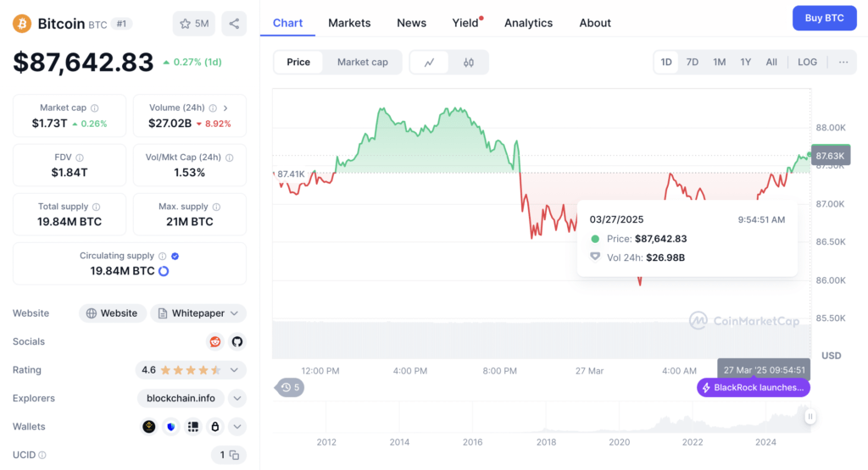Click the 2018 point on overview timeline
Viewport: 868px width, 470px height.
546,442
